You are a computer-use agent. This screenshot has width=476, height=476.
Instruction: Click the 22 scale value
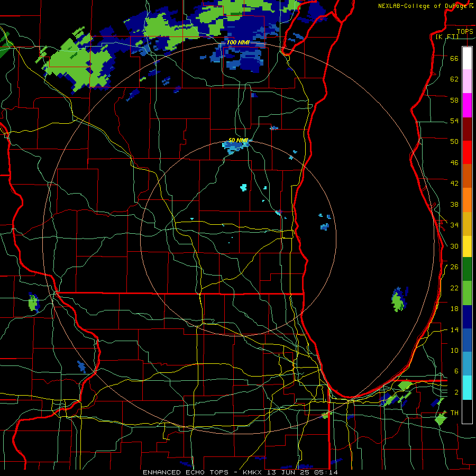coord(454,288)
